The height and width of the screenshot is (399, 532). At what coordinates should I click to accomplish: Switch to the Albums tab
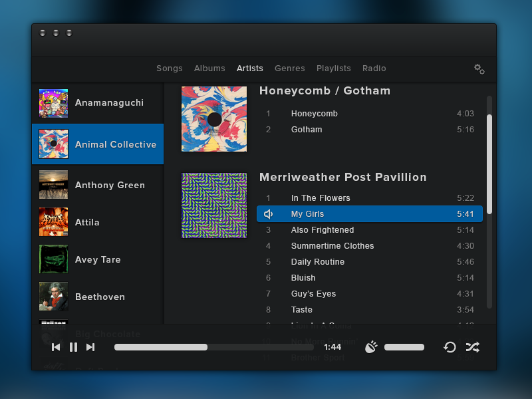pyautogui.click(x=209, y=68)
